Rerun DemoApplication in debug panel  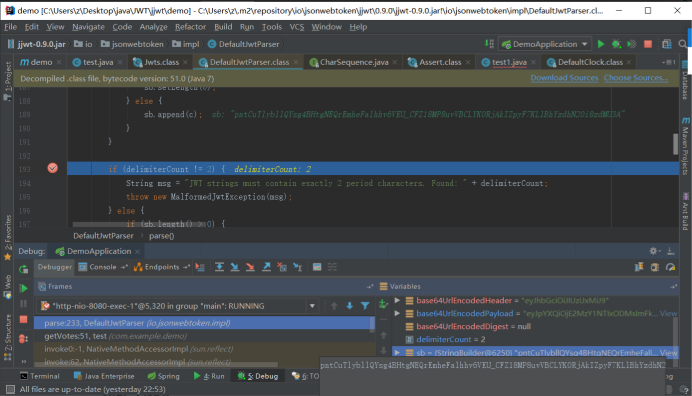pyautogui.click(x=23, y=269)
